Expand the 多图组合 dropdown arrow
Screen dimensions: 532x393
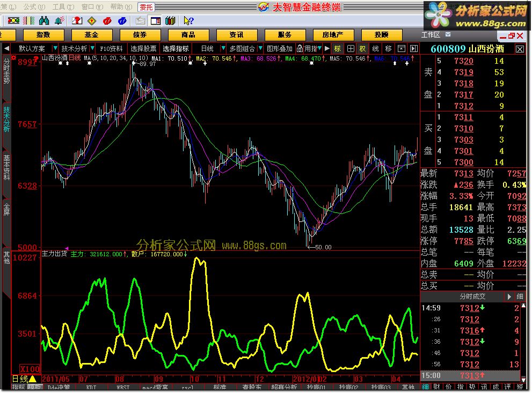260,48
